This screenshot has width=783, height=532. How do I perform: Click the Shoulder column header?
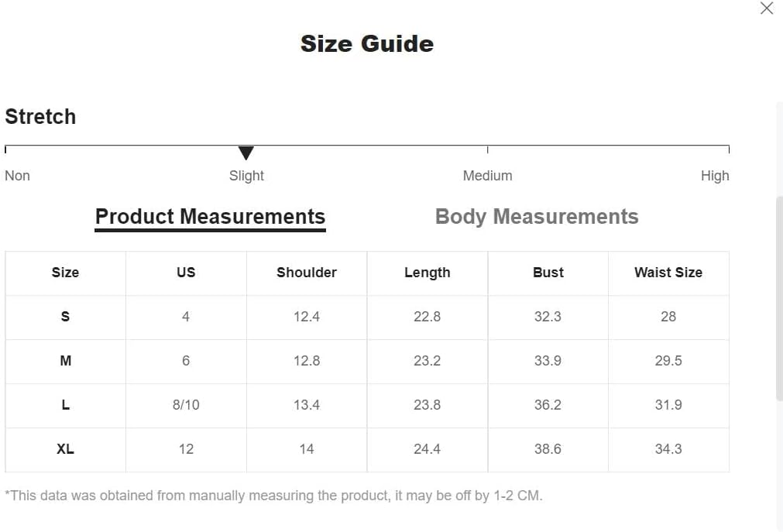307,273
